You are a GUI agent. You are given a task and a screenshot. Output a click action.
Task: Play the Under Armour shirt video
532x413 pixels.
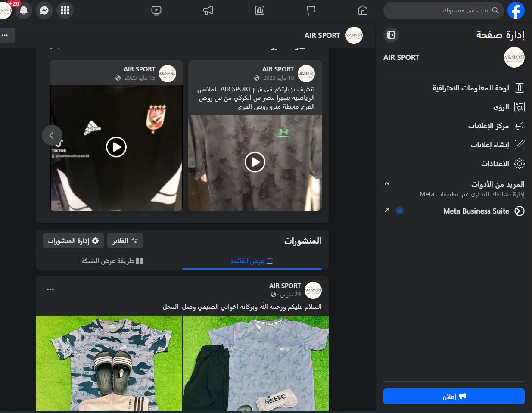pyautogui.click(x=255, y=162)
